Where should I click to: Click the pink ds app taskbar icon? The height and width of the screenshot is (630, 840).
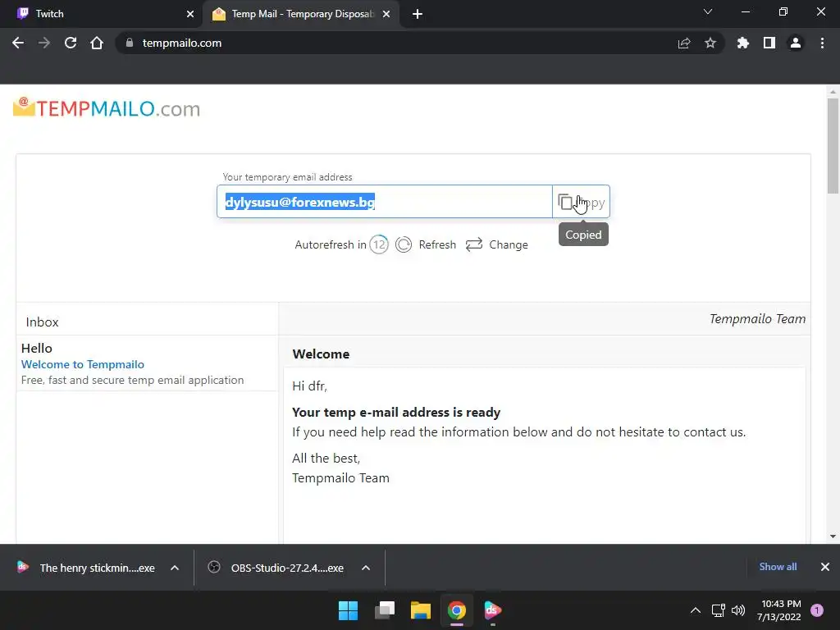point(493,610)
